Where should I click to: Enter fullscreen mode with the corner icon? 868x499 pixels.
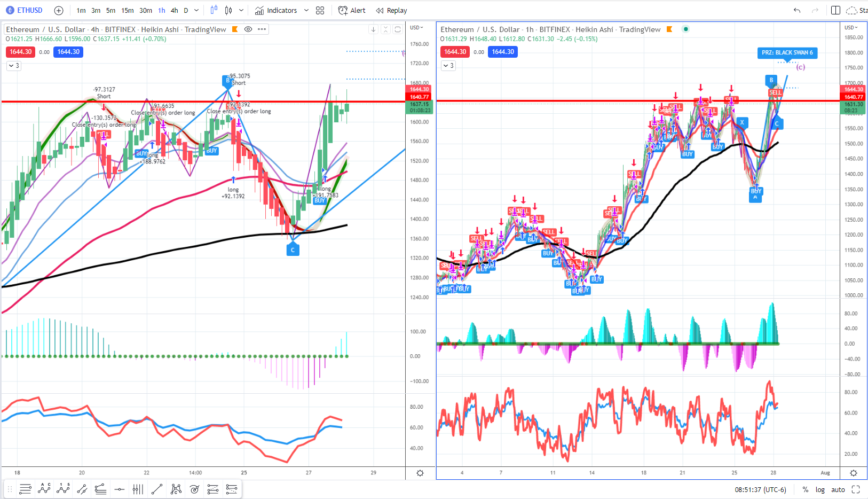pyautogui.click(x=856, y=489)
